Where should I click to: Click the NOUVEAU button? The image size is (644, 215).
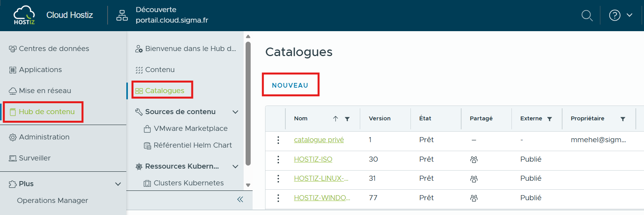[x=290, y=85]
